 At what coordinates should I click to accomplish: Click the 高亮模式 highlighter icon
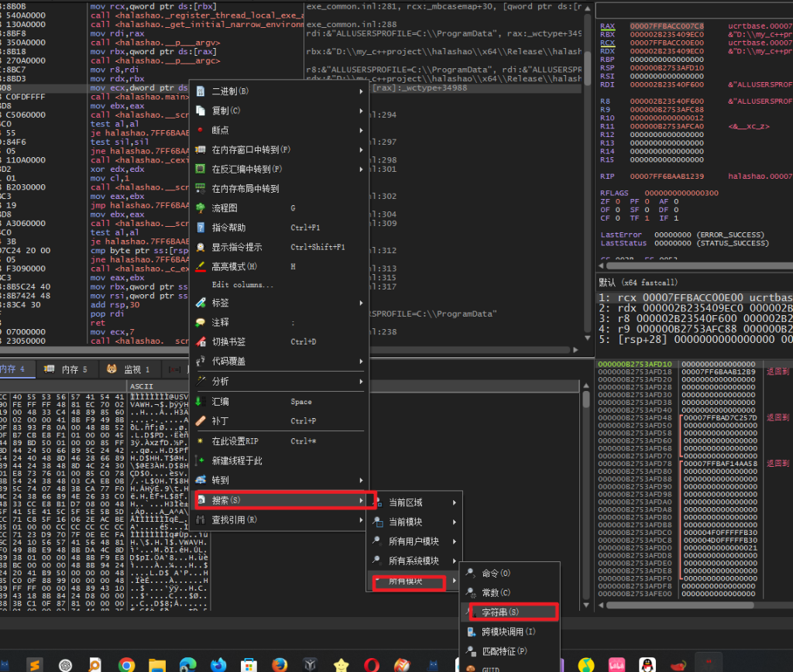click(x=201, y=266)
